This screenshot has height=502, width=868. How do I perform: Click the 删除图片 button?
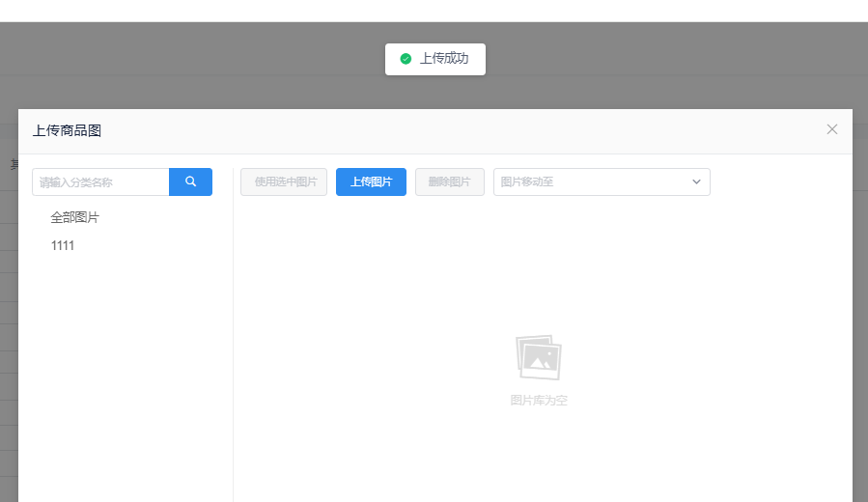click(x=450, y=181)
